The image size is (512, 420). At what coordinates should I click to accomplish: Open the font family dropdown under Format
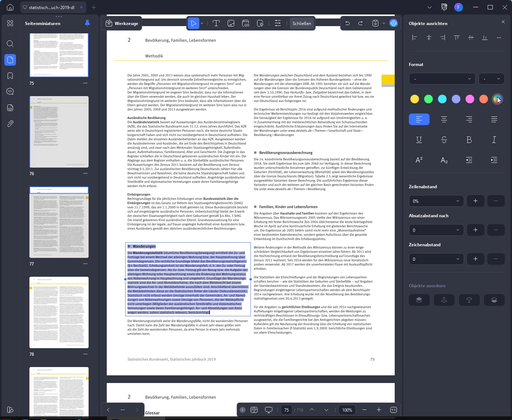442,79
